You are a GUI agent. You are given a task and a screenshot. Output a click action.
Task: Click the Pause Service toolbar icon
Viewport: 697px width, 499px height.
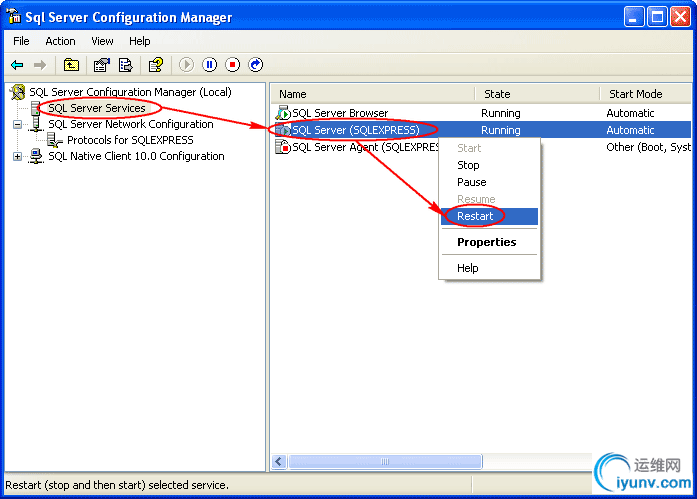pos(209,65)
